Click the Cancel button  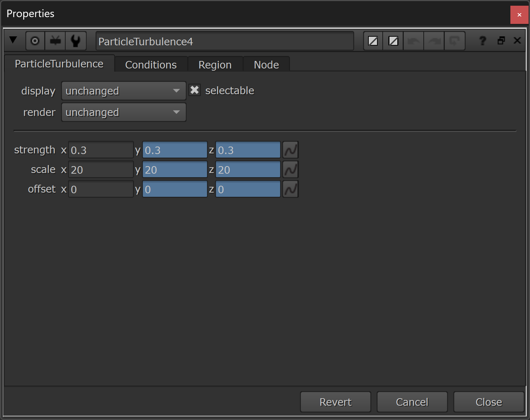[x=412, y=402]
